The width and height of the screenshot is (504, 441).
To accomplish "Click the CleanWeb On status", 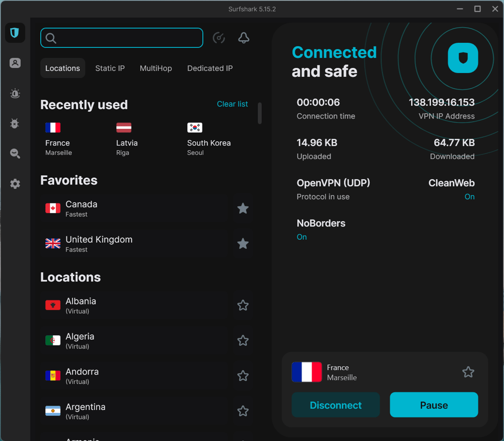I will [469, 197].
